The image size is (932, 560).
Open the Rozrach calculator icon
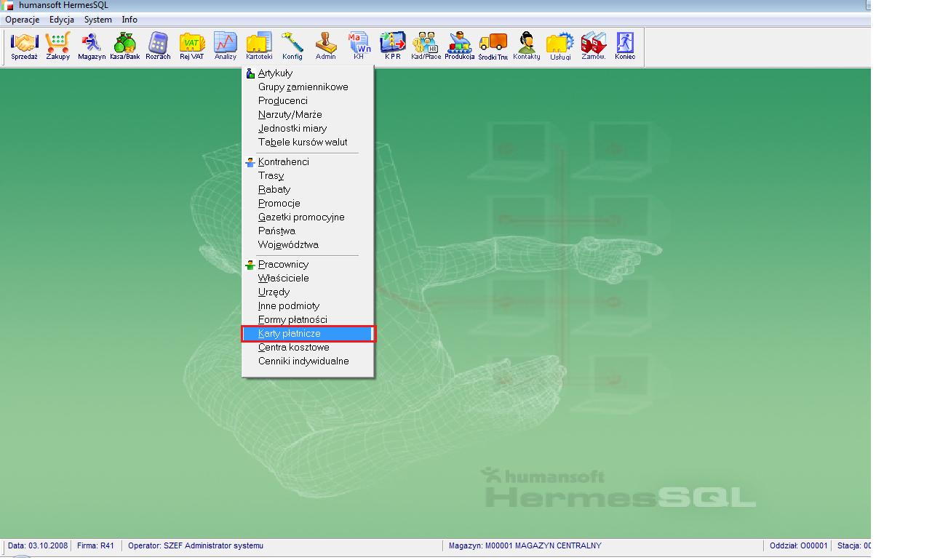(158, 46)
